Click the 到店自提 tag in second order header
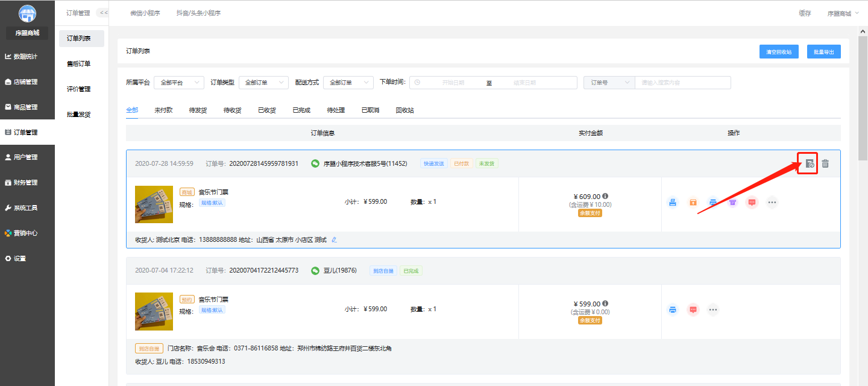Viewport: 868px width, 386px height. pyautogui.click(x=383, y=271)
